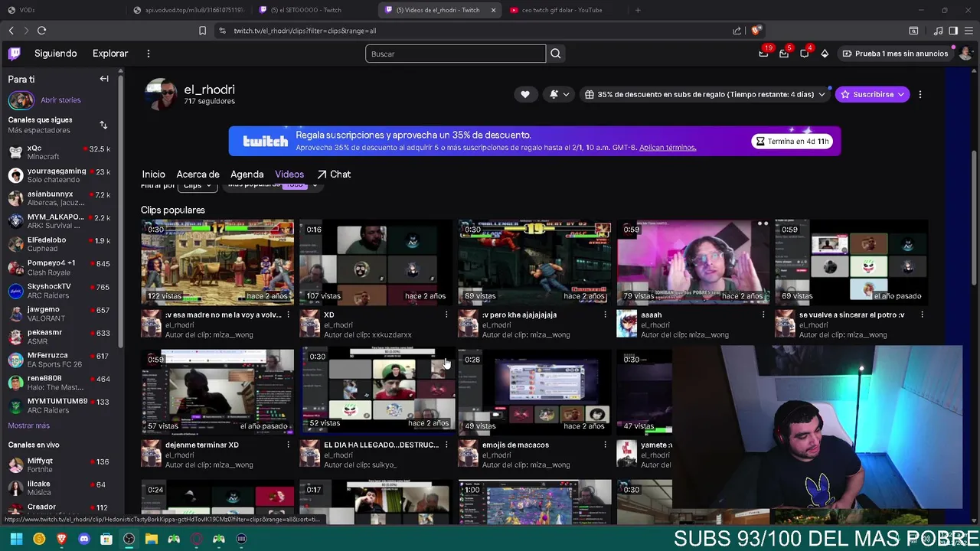Click the browser back arrow

(11, 31)
